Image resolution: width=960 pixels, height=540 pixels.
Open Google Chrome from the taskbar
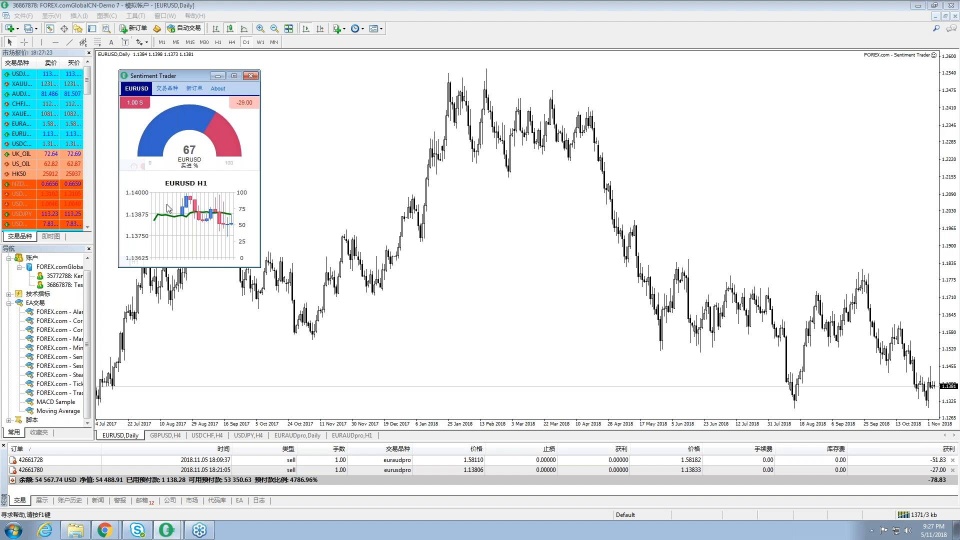(x=105, y=530)
